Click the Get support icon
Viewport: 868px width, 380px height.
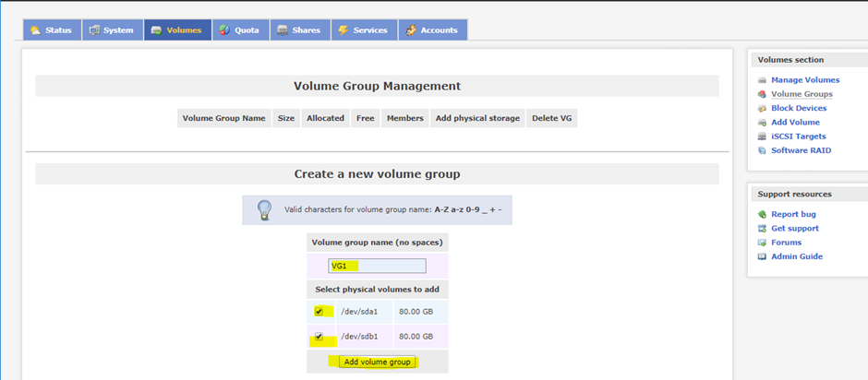coord(762,229)
